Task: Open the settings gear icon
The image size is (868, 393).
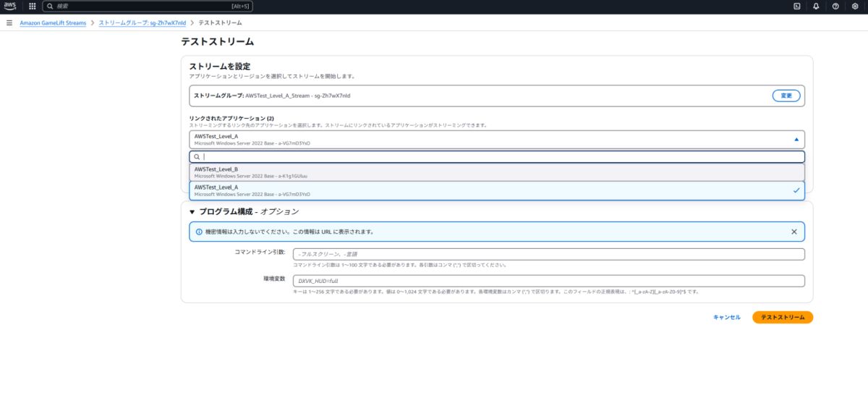Action: [855, 6]
